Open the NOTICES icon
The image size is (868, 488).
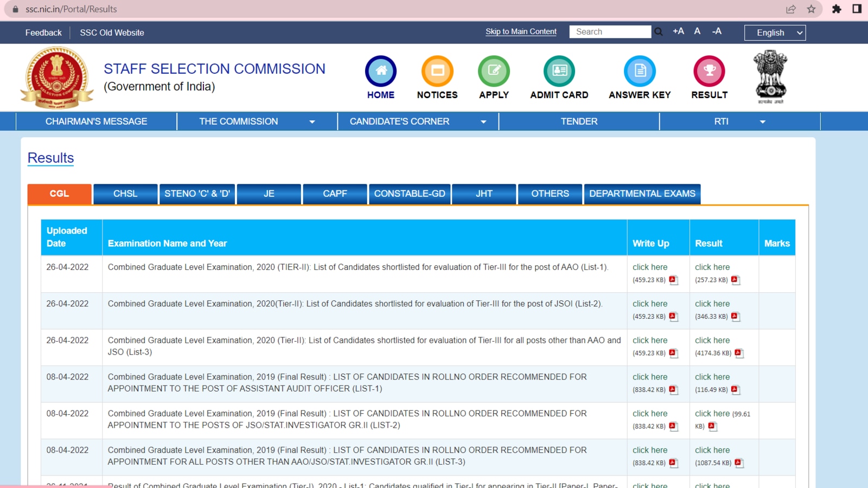[437, 71]
